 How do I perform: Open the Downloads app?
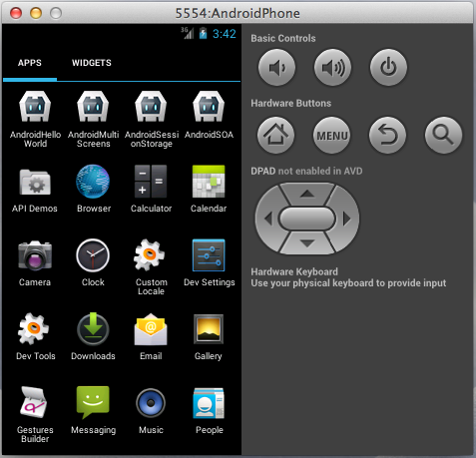click(93, 336)
